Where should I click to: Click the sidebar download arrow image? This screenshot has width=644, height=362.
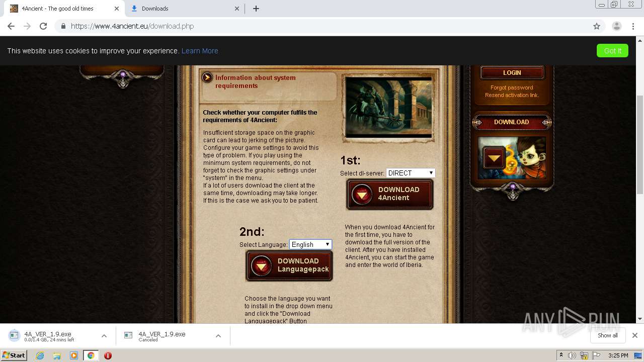pyautogui.click(x=494, y=158)
